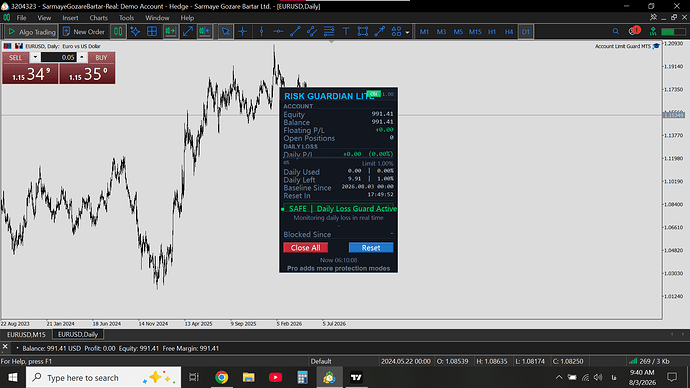Open the Help menu
Screen dimensions: 690x388
187,18
